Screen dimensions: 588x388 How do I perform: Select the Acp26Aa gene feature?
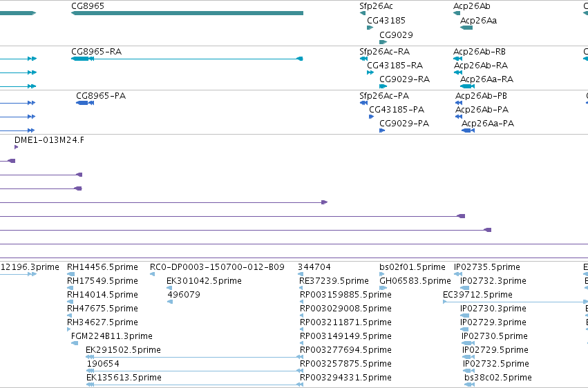466,28
